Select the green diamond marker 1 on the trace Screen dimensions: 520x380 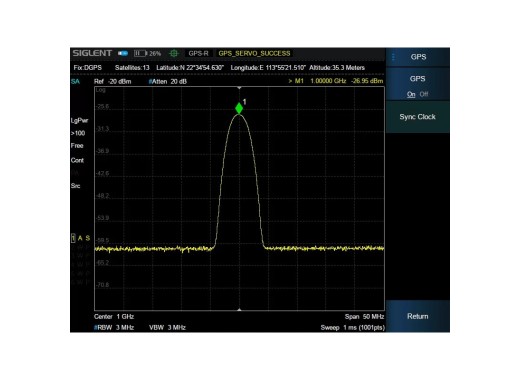pyautogui.click(x=239, y=108)
